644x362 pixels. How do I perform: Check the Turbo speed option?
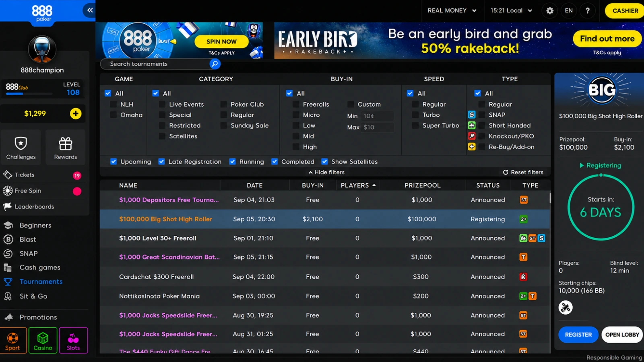click(415, 115)
